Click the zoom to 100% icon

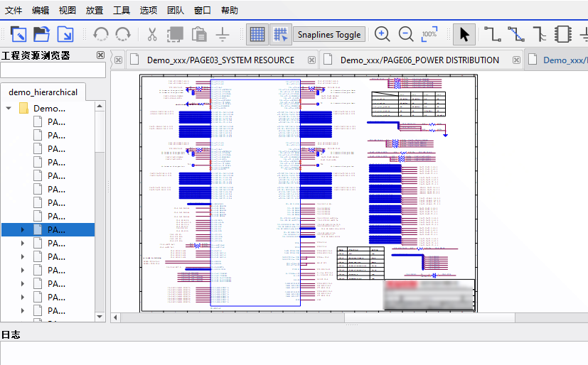429,34
